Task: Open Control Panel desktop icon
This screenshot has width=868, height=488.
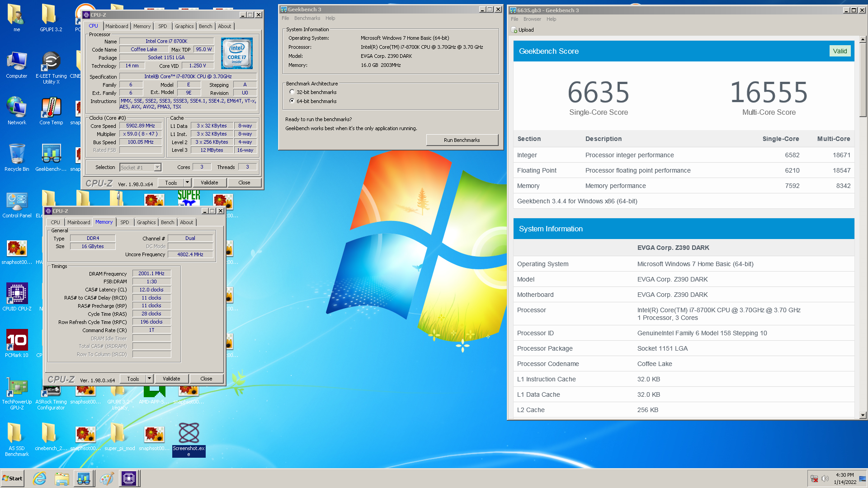Action: [17, 204]
